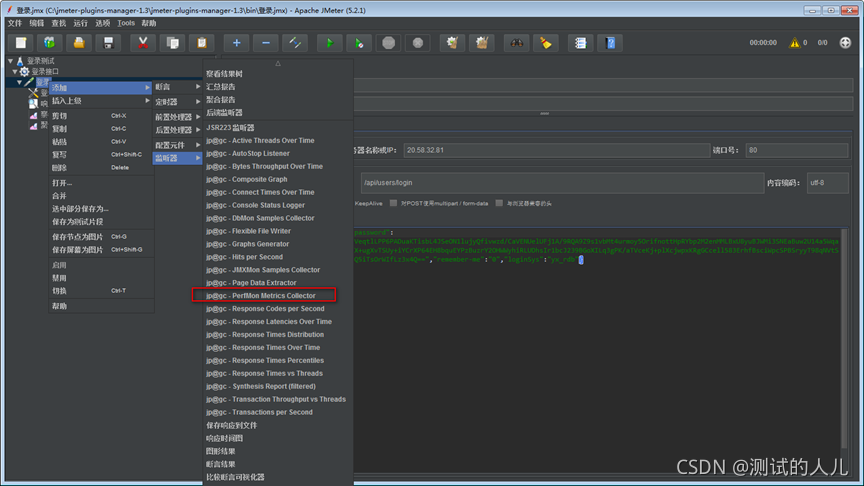Toggle multipart / form-data checkbox

click(x=393, y=203)
